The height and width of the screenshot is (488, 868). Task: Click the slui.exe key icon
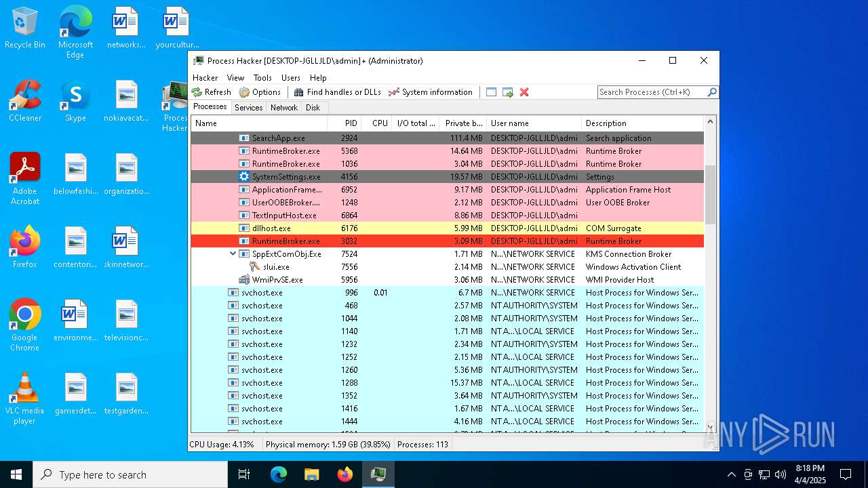pos(256,267)
